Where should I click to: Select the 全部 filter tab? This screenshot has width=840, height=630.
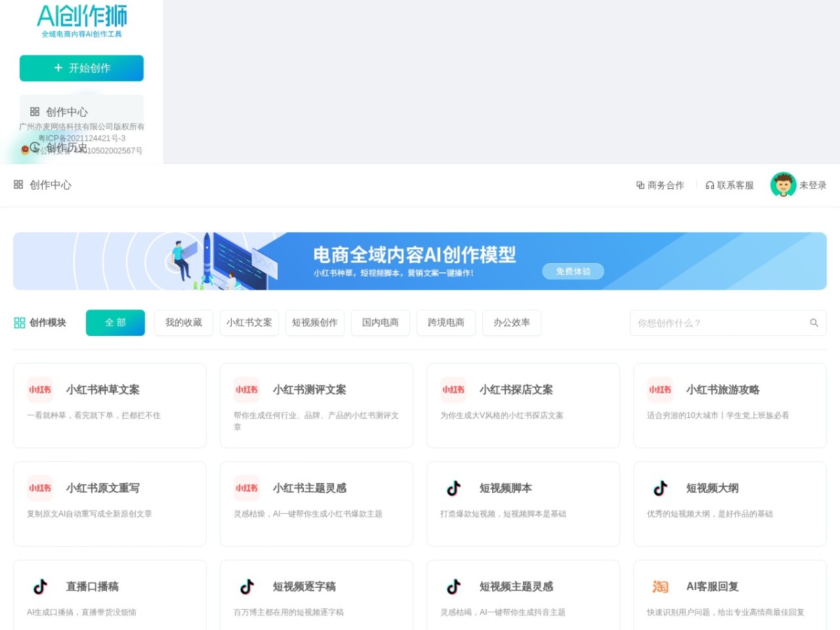point(115,323)
